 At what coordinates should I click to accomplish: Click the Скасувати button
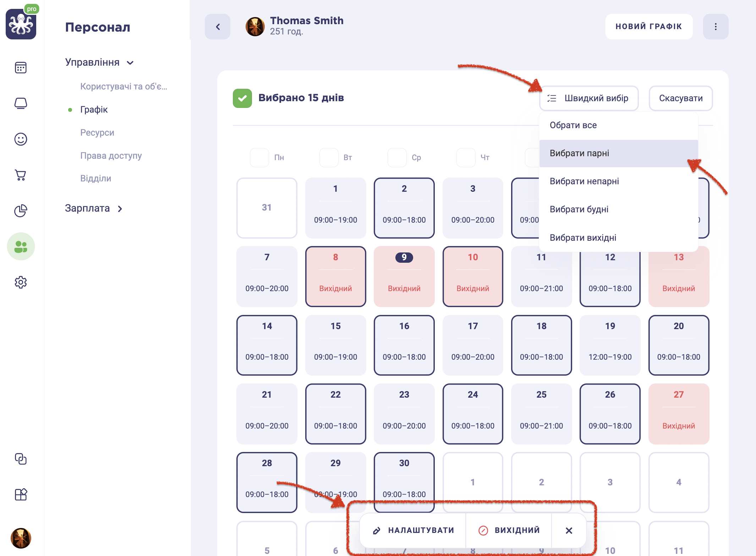(680, 98)
